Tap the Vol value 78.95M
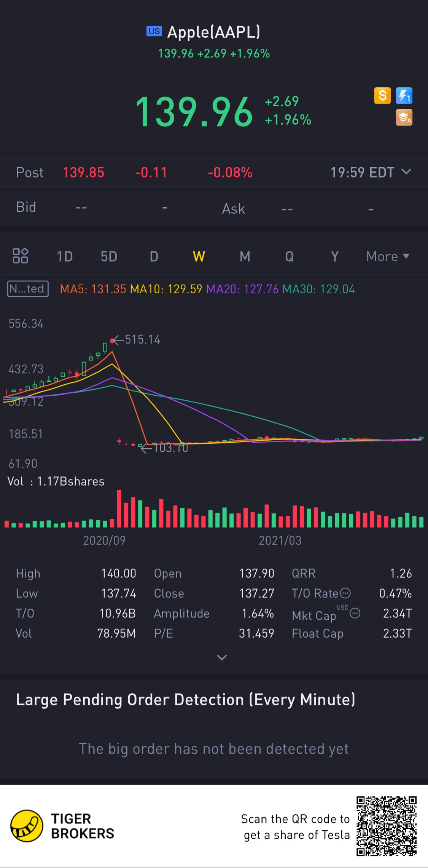This screenshot has width=428, height=868. pyautogui.click(x=116, y=633)
